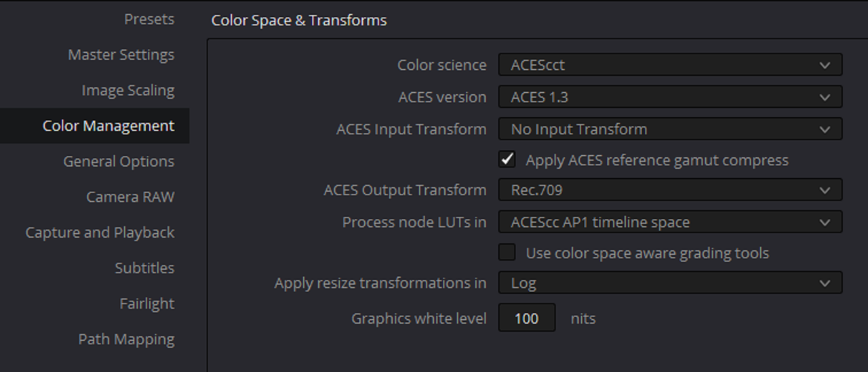Select Image Scaling in the sidebar

(128, 90)
